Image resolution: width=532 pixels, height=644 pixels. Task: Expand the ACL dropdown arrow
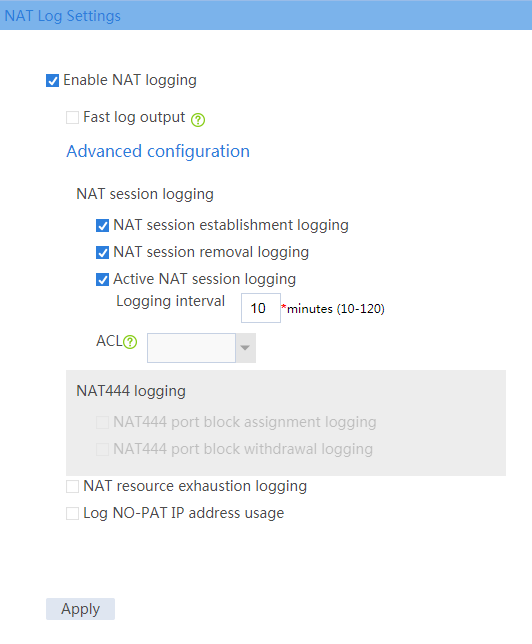(245, 348)
